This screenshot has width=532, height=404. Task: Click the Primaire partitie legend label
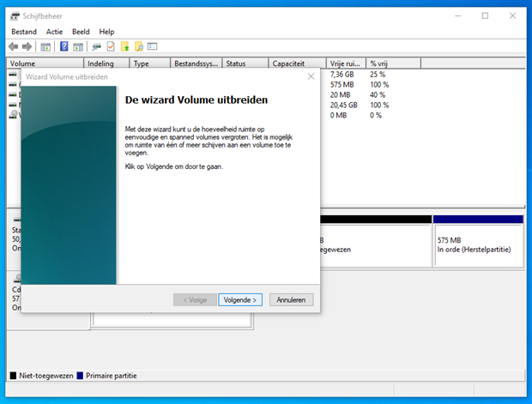pyautogui.click(x=112, y=376)
